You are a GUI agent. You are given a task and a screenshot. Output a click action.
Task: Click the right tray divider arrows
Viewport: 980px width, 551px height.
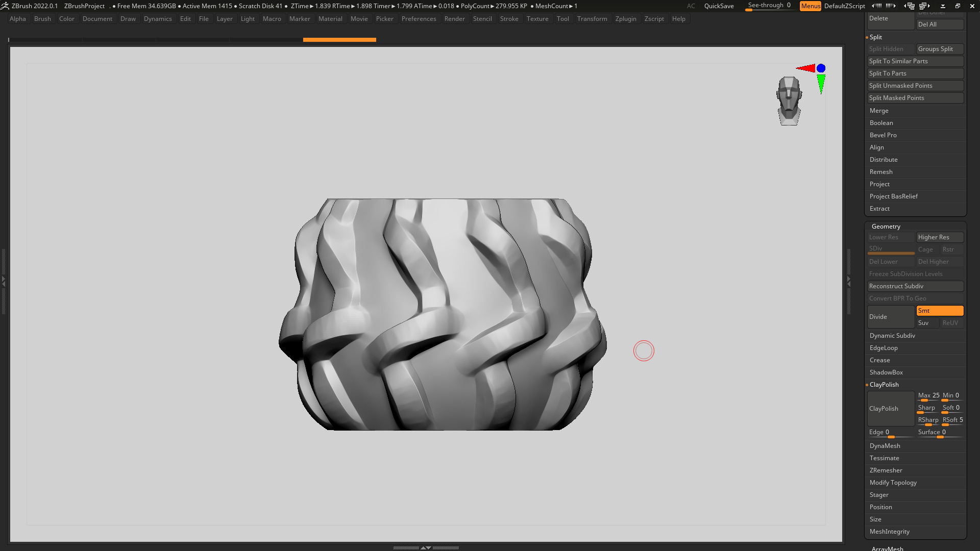849,281
